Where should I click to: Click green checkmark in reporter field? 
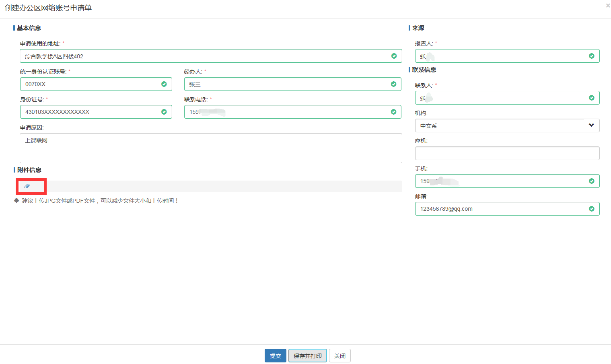pyautogui.click(x=591, y=56)
